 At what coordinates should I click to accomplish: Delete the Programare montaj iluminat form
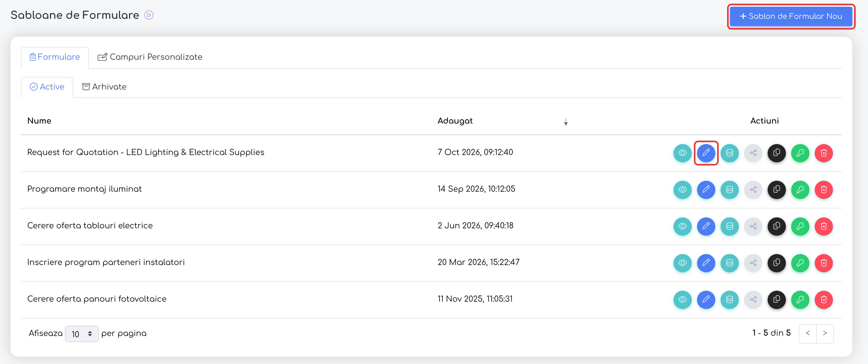click(x=824, y=190)
